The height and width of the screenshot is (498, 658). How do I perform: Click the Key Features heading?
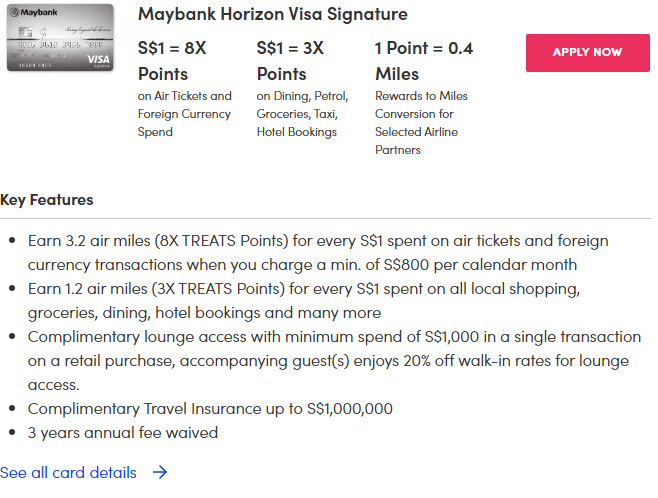[47, 200]
